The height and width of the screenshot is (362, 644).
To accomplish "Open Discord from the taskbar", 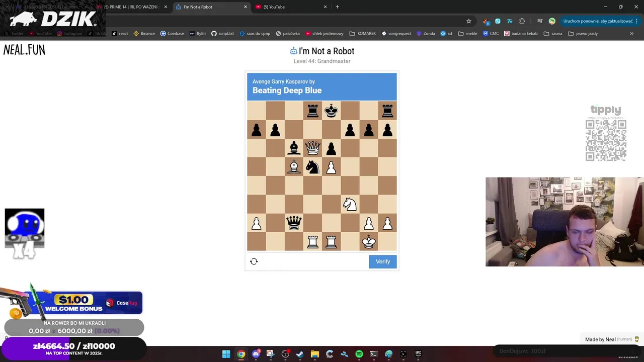I will point(256,354).
